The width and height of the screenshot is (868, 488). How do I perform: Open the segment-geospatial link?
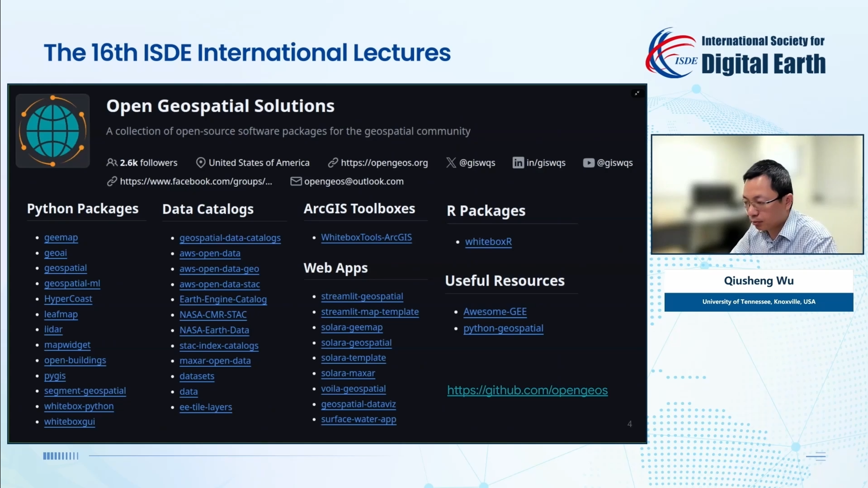[x=85, y=391]
